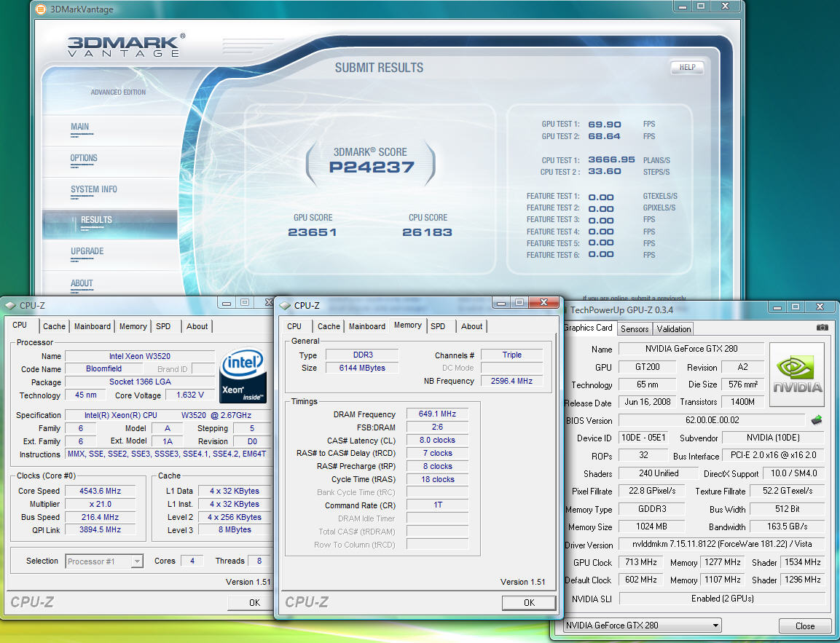Click the Memory Type field GDDR3
840x643 pixels.
pyautogui.click(x=652, y=508)
